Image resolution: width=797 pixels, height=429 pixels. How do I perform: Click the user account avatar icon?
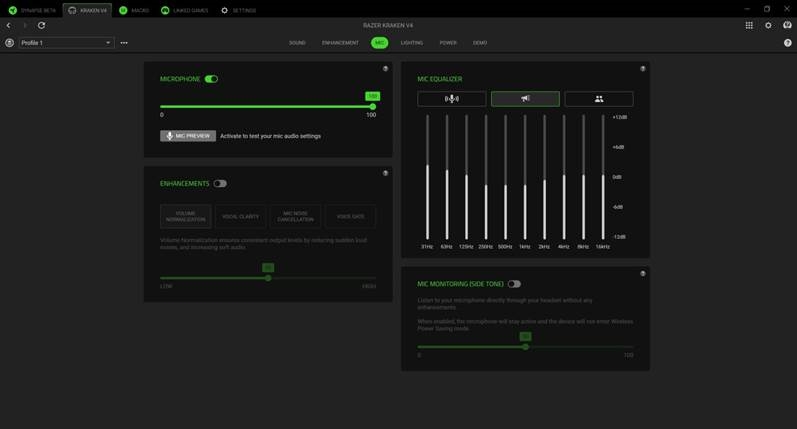pos(787,25)
